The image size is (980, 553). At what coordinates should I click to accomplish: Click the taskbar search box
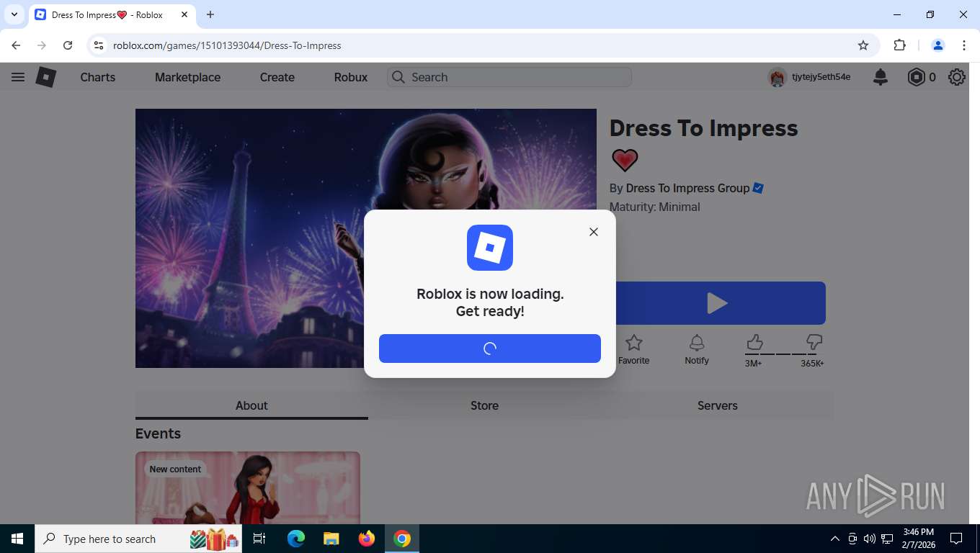coord(138,539)
